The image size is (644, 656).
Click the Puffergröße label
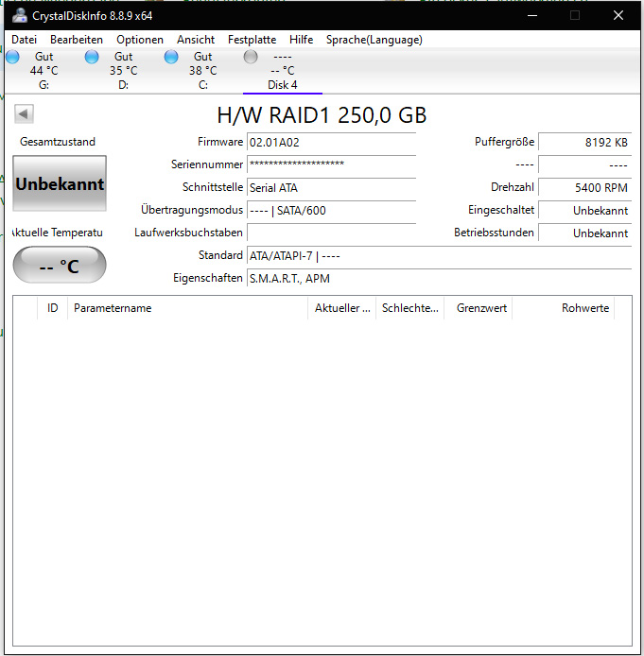pyautogui.click(x=504, y=142)
